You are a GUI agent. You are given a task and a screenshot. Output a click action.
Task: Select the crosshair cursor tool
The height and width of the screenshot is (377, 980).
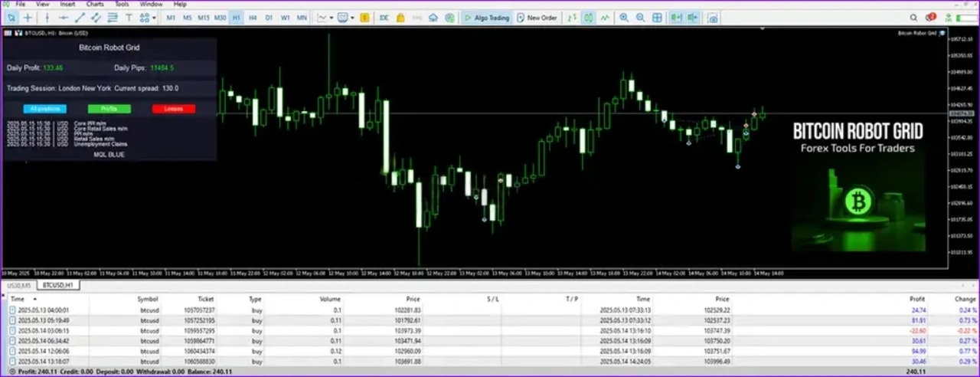click(28, 18)
